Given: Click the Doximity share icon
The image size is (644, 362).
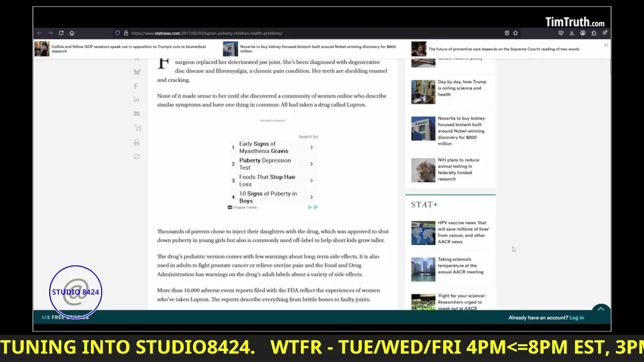Looking at the screenshot, I should click(137, 128).
